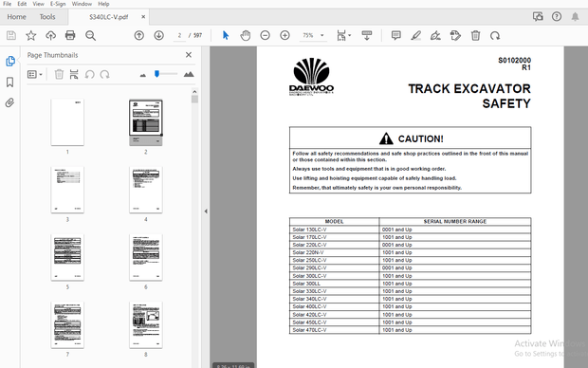This screenshot has height=368, width=588.
Task: Open the E-Sign menu
Action: point(58,4)
